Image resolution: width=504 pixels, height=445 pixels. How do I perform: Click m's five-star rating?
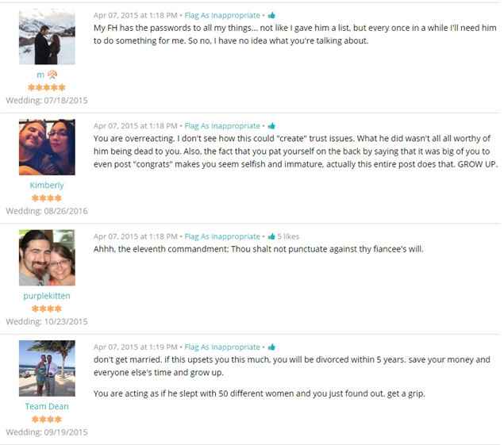pyautogui.click(x=47, y=87)
